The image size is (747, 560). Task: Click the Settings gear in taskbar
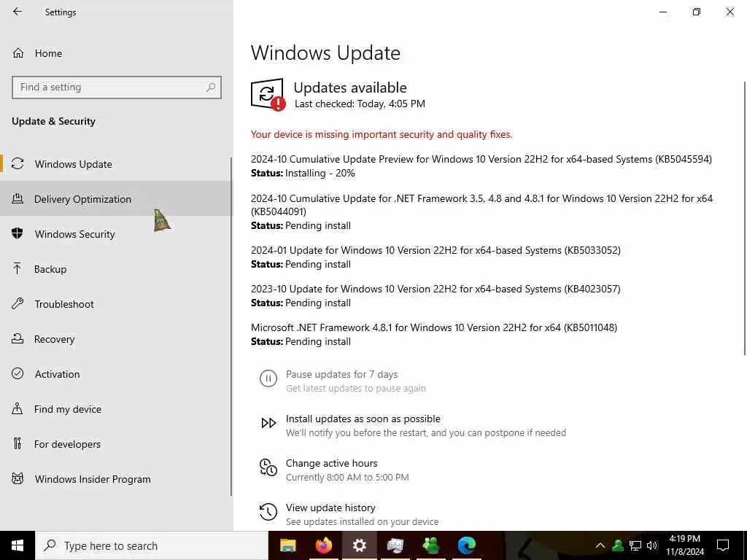(x=359, y=545)
